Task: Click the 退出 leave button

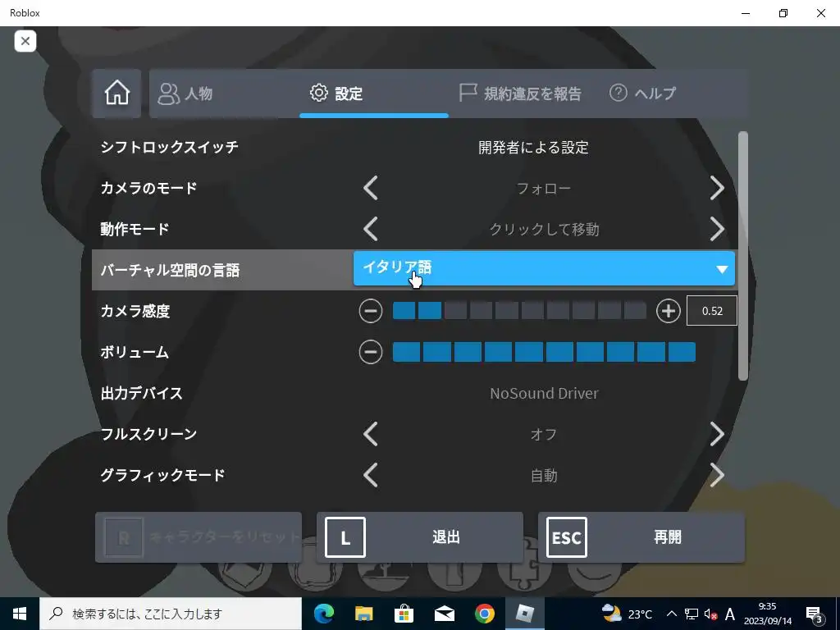Action: coord(419,537)
